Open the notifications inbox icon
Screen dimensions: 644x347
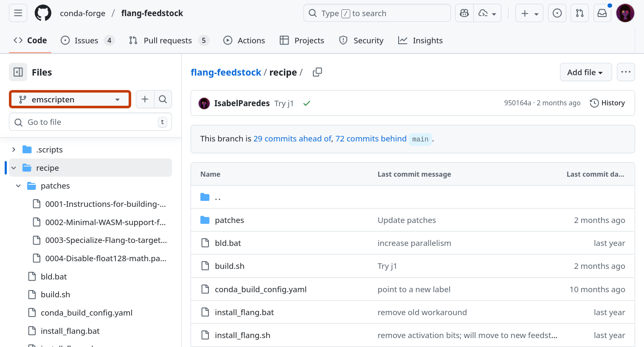[602, 13]
